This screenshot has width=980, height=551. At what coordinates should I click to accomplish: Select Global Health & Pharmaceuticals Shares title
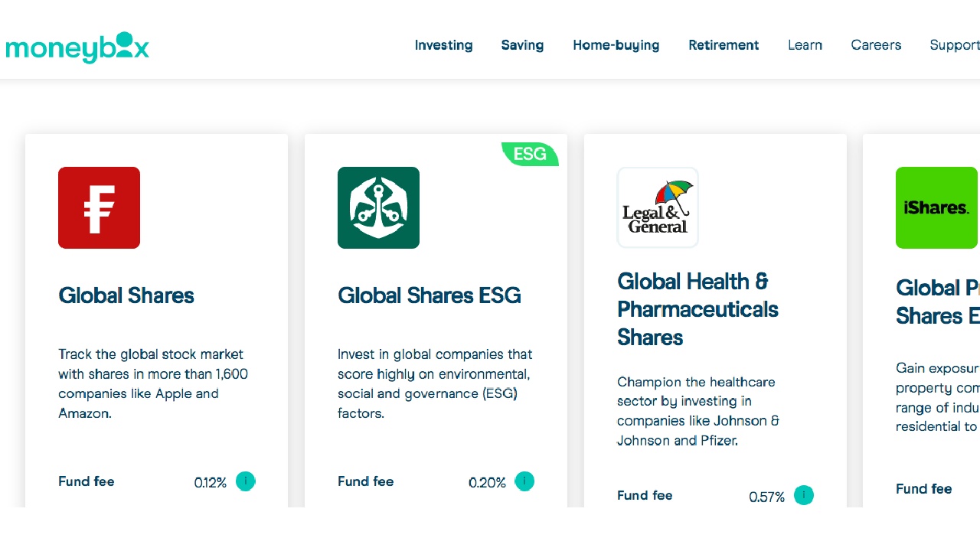coord(697,309)
